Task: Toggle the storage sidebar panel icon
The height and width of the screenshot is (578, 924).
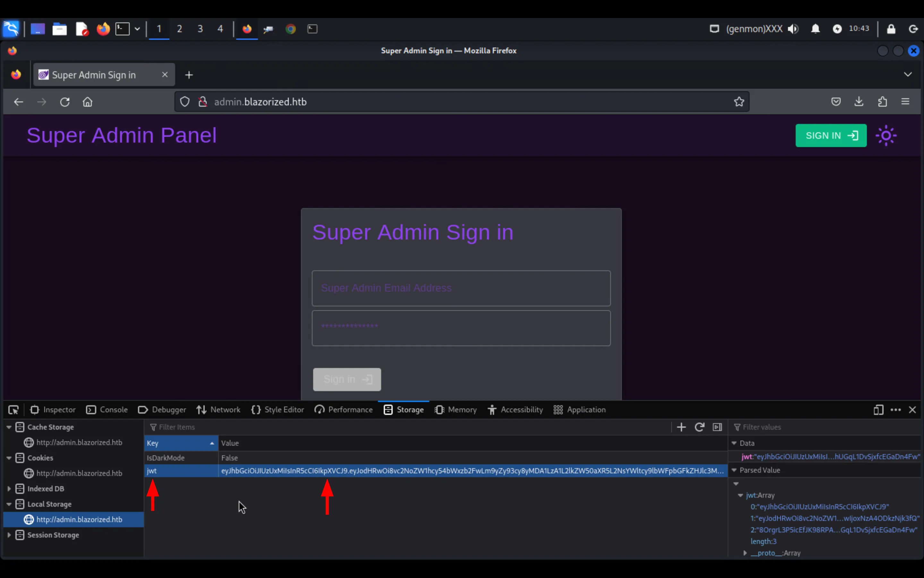Action: click(x=717, y=427)
